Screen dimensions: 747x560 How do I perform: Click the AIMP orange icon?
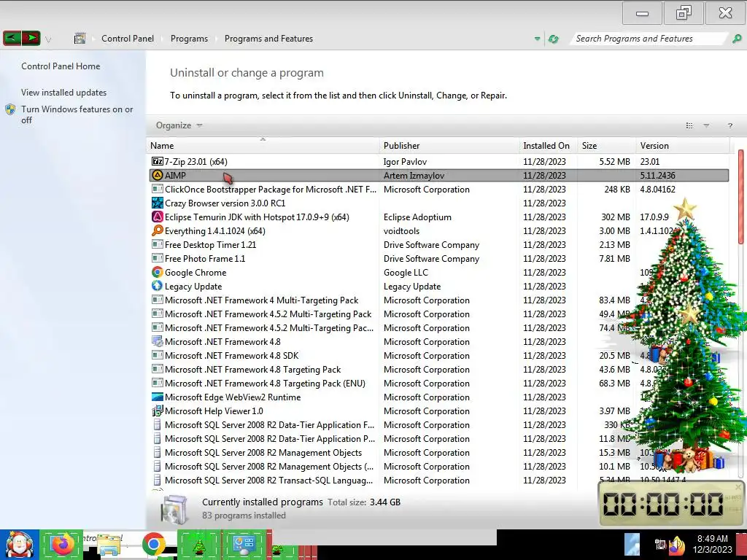pos(158,175)
